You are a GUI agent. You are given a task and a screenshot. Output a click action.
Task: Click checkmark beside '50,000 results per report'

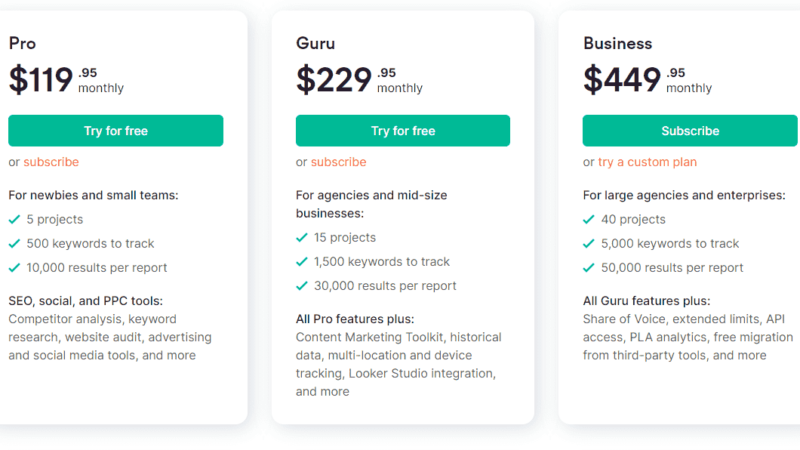[589, 267]
